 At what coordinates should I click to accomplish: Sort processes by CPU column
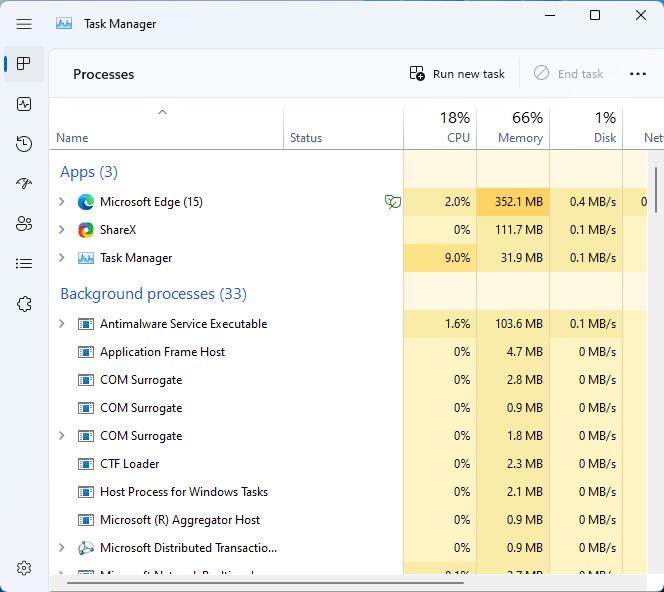pyautogui.click(x=440, y=127)
